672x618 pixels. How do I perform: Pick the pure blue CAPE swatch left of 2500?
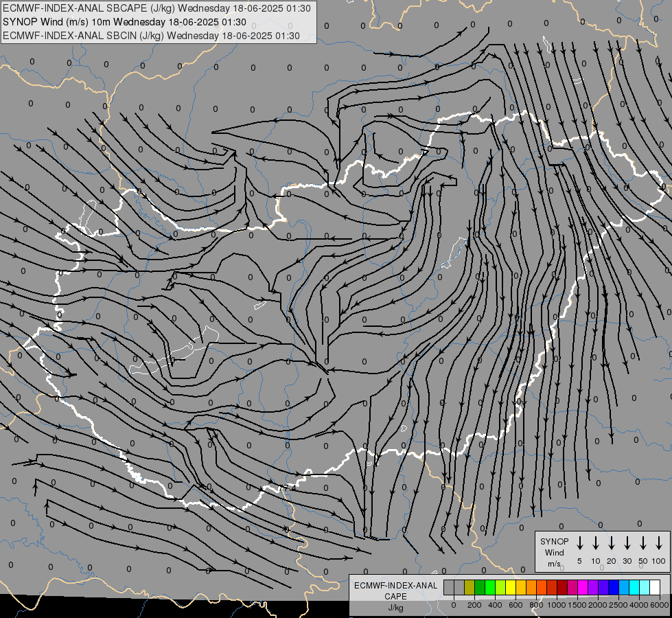(614, 587)
